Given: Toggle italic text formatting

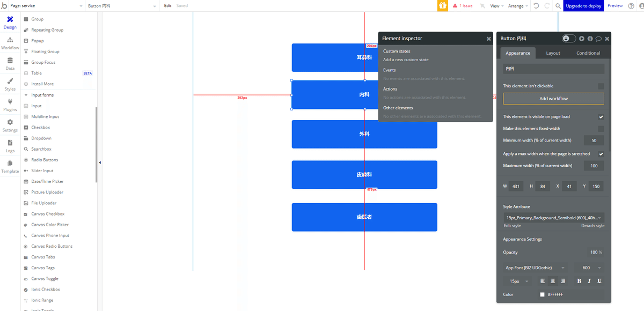Looking at the screenshot, I should 589,281.
